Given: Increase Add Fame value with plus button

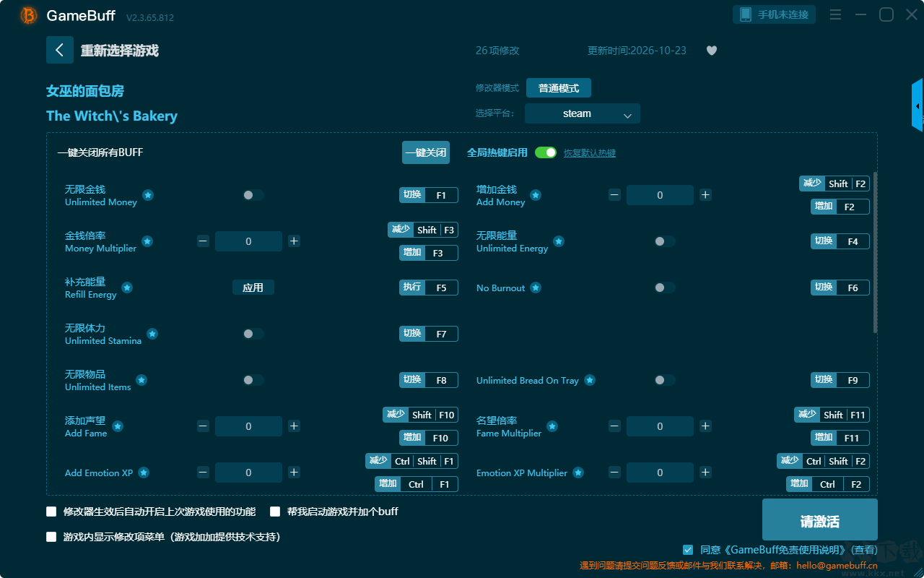Looking at the screenshot, I should coord(294,426).
